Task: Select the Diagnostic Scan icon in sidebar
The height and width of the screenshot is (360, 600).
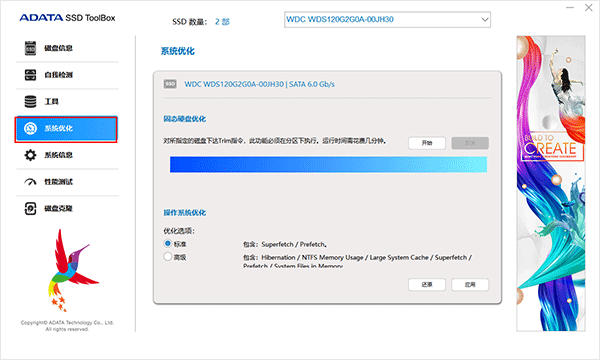Action: coord(30,75)
